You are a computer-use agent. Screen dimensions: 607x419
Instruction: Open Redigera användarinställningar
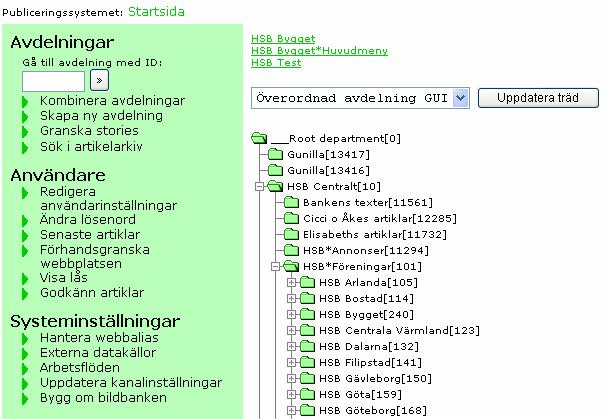point(108,199)
